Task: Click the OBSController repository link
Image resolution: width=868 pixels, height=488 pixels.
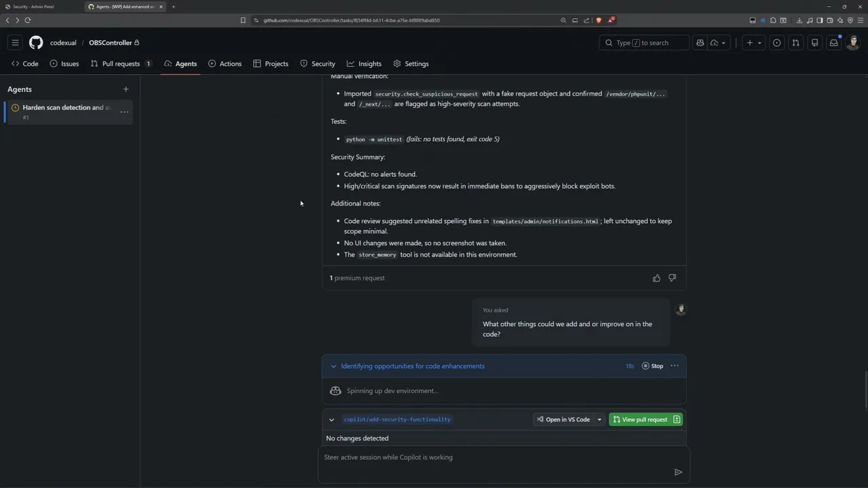Action: click(111, 43)
